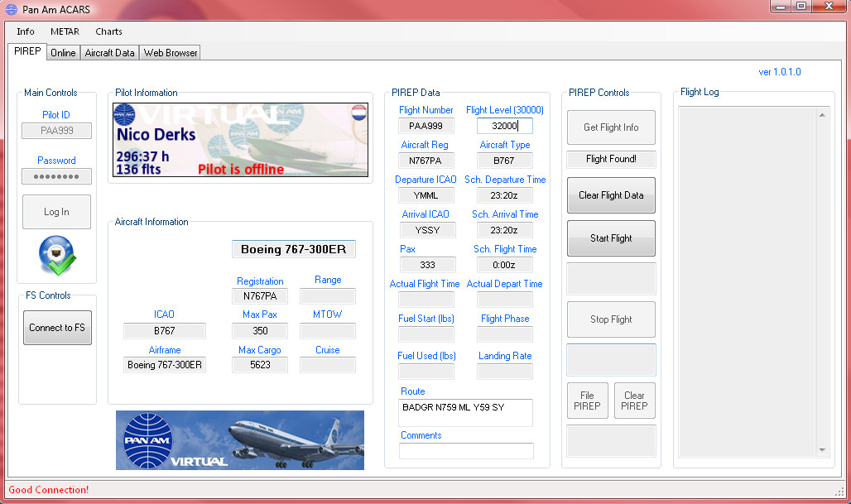Image resolution: width=851 pixels, height=504 pixels.
Task: Click the Connect to FS button
Action: pyautogui.click(x=57, y=328)
